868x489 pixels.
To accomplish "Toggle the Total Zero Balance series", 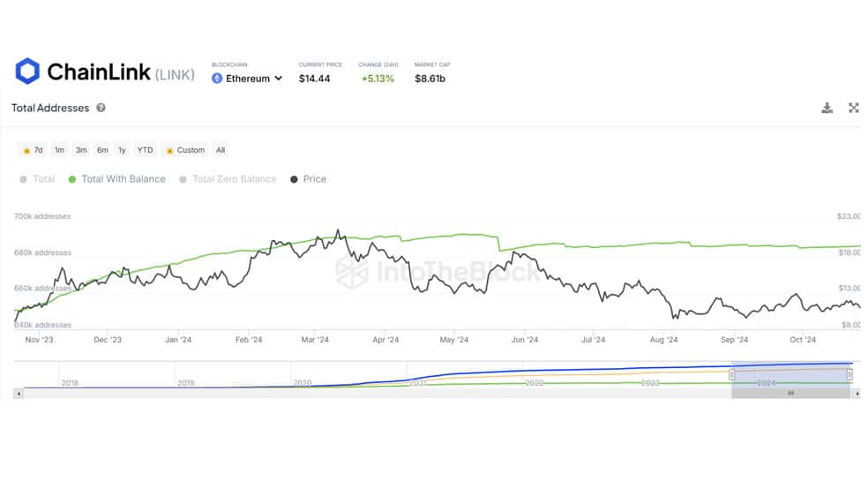I will click(x=228, y=179).
